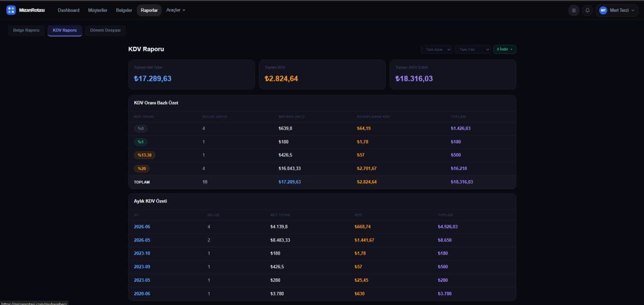Open the 2020-06 month link
This screenshot has height=305, width=644.
click(x=142, y=293)
